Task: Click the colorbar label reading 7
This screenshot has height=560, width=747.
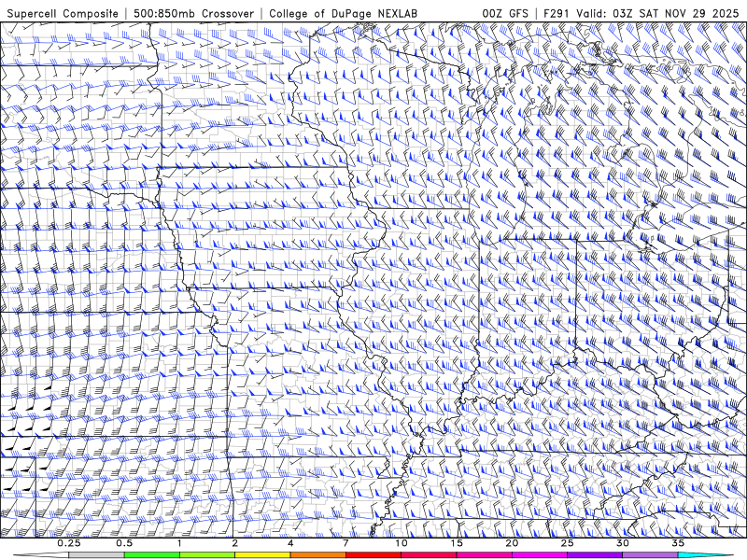Action: (345, 543)
